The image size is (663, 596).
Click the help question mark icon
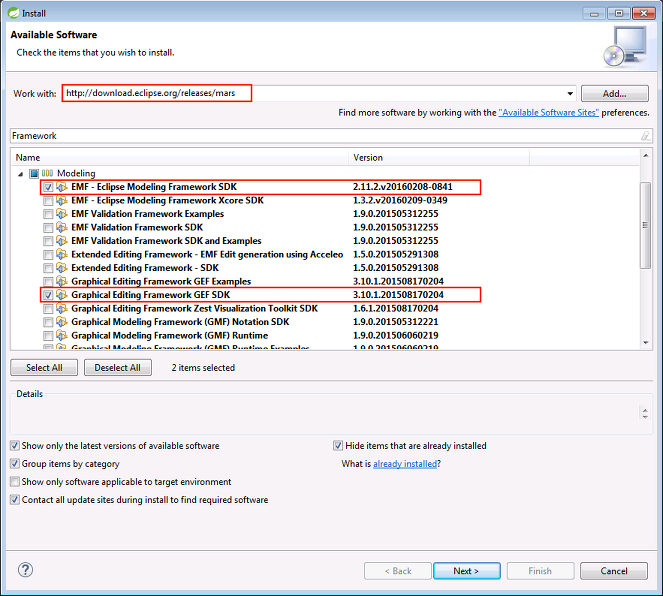click(25, 570)
